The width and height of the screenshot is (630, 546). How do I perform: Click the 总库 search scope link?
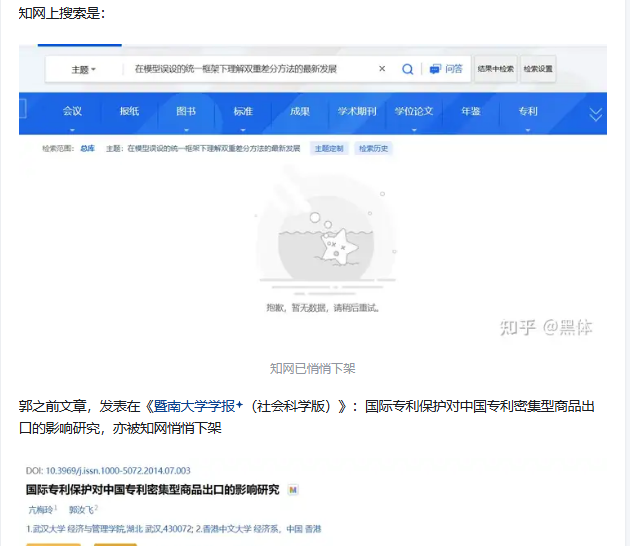click(x=87, y=149)
